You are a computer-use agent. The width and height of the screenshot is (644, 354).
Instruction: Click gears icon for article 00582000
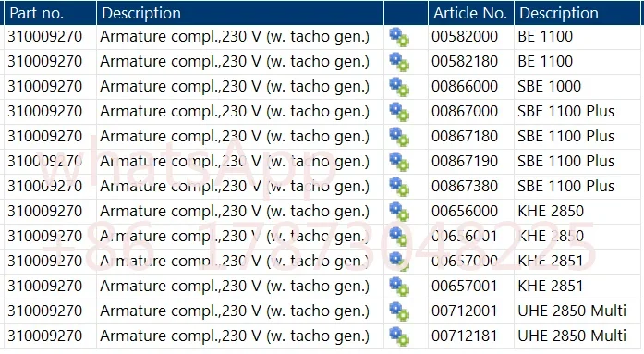click(x=399, y=37)
